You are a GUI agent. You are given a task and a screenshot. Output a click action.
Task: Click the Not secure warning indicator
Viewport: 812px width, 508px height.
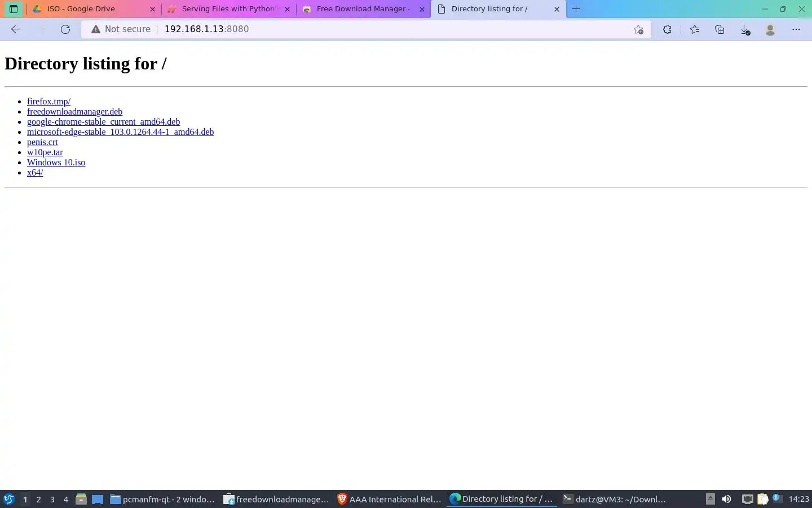(121, 29)
